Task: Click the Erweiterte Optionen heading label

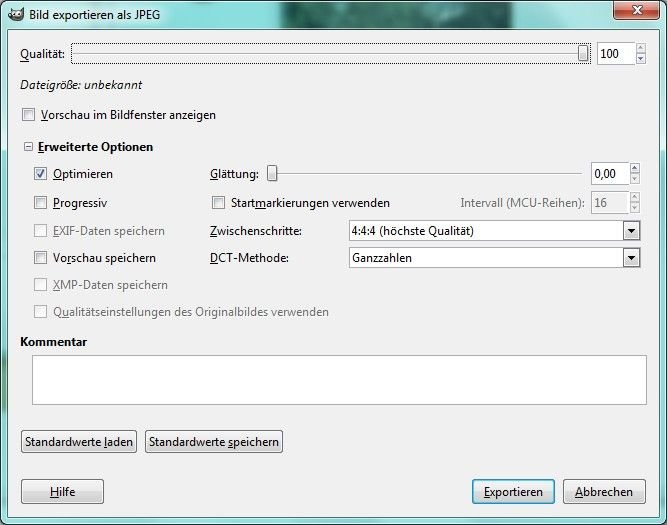Action: pos(95,147)
